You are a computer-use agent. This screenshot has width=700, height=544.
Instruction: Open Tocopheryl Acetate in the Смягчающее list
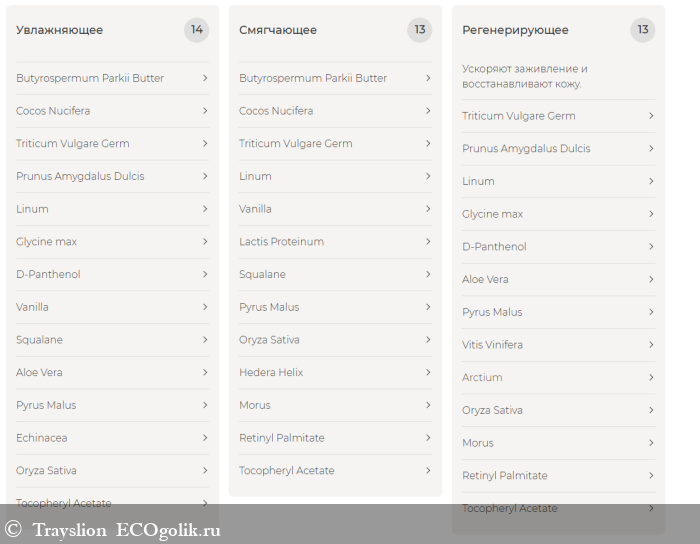pyautogui.click(x=287, y=471)
